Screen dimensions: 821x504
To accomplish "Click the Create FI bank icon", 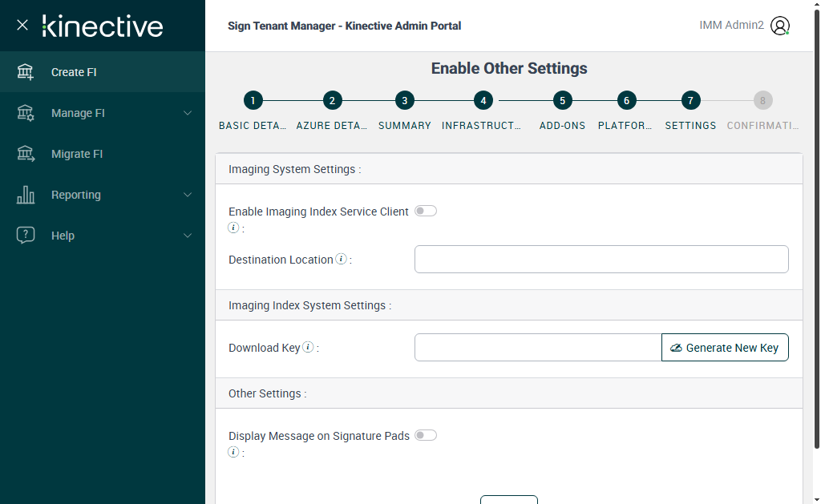I will click(26, 71).
